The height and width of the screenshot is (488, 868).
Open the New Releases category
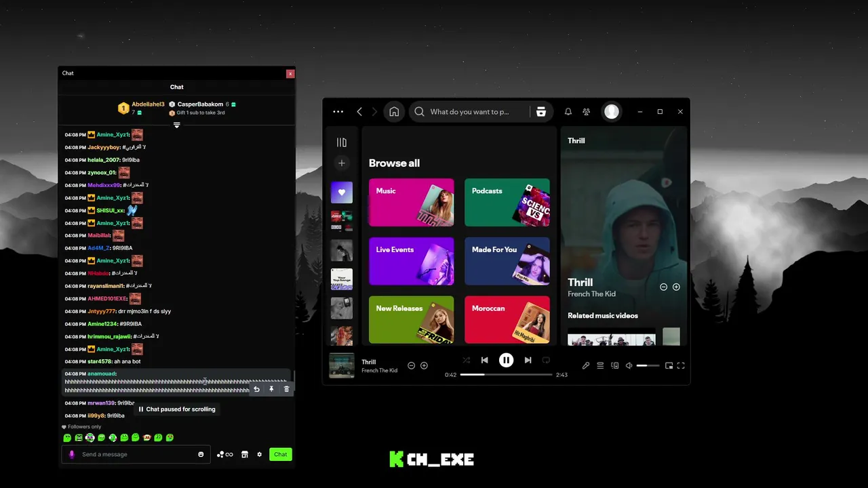pyautogui.click(x=411, y=320)
